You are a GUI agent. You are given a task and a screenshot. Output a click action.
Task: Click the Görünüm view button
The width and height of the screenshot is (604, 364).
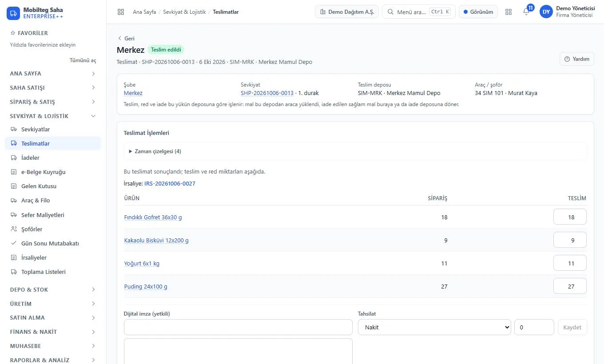point(478,12)
